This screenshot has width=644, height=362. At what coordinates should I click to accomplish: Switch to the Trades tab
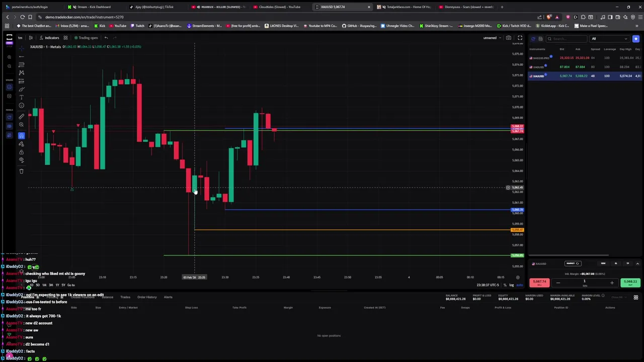pos(125,297)
